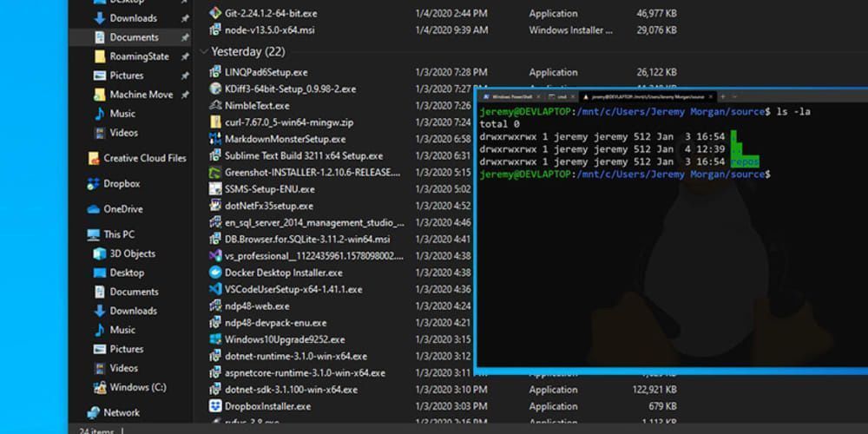Click the aspnetcore-runtime-3.1.0 file icon

click(x=215, y=372)
